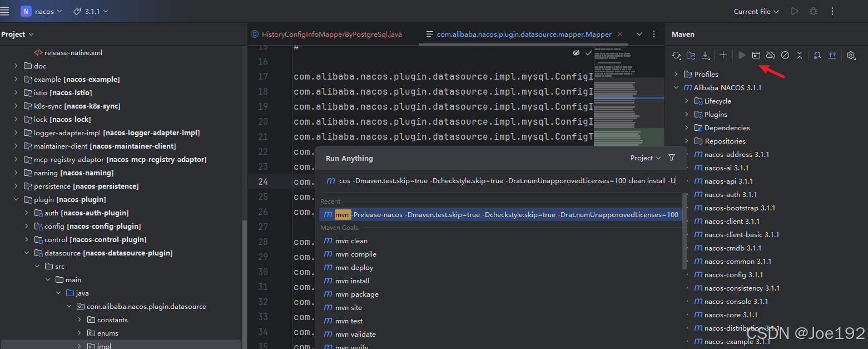The width and height of the screenshot is (868, 349).
Task: Expand auth [nacos-auth-plugin] folder
Action: (x=27, y=213)
